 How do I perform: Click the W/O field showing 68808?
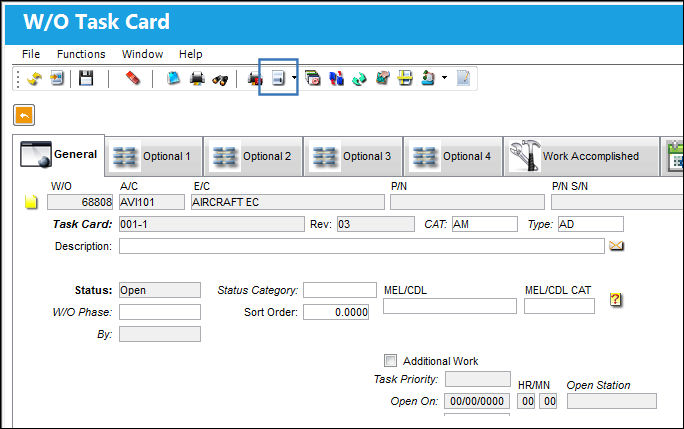[x=80, y=202]
